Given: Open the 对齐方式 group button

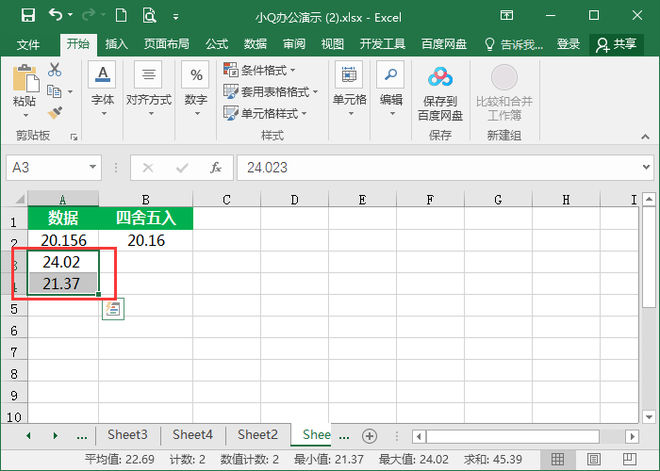Looking at the screenshot, I should pyautogui.click(x=149, y=89).
